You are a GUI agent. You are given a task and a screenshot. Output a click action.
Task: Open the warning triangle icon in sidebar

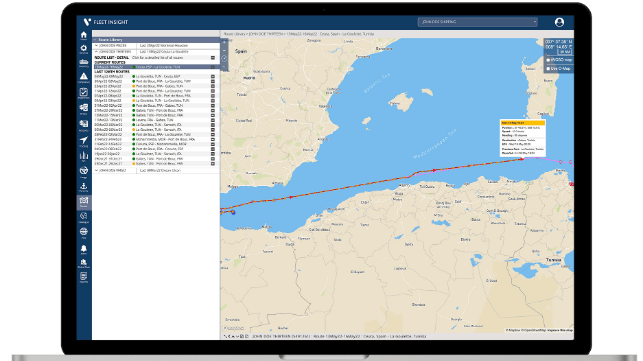point(84,76)
